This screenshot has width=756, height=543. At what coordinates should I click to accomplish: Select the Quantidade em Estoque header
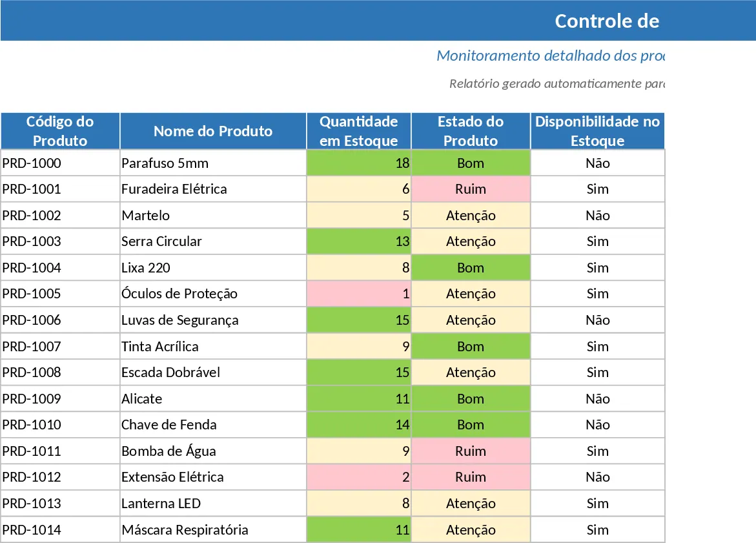(x=359, y=131)
